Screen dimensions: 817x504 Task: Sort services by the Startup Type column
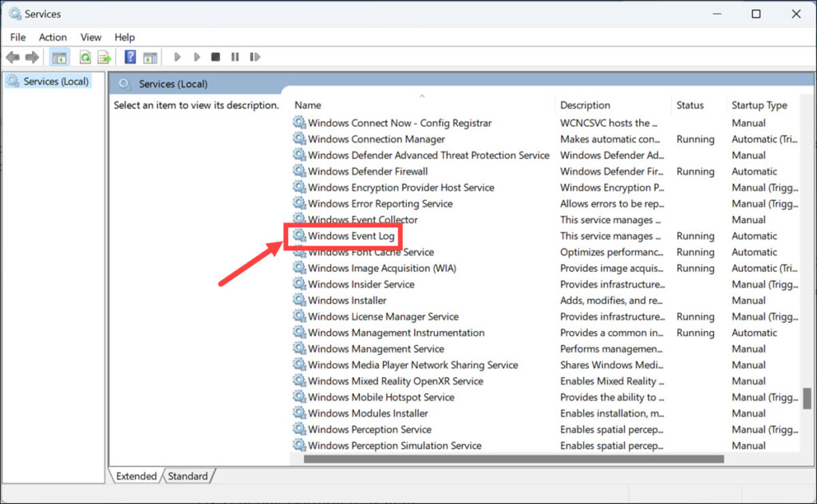click(759, 105)
